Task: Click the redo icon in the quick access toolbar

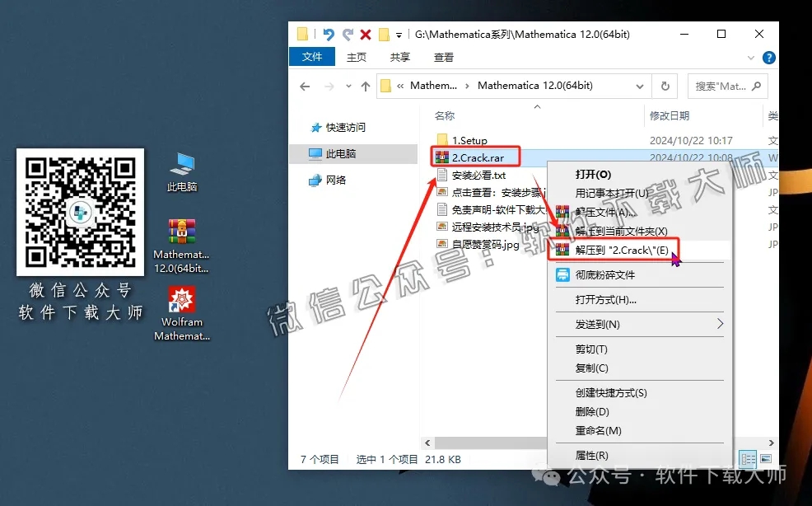Action: [348, 34]
